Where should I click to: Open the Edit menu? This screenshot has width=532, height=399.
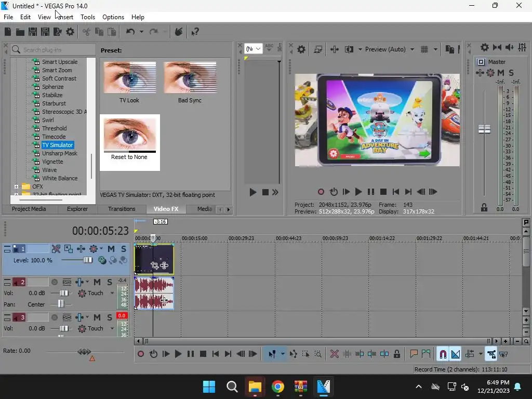click(x=25, y=17)
